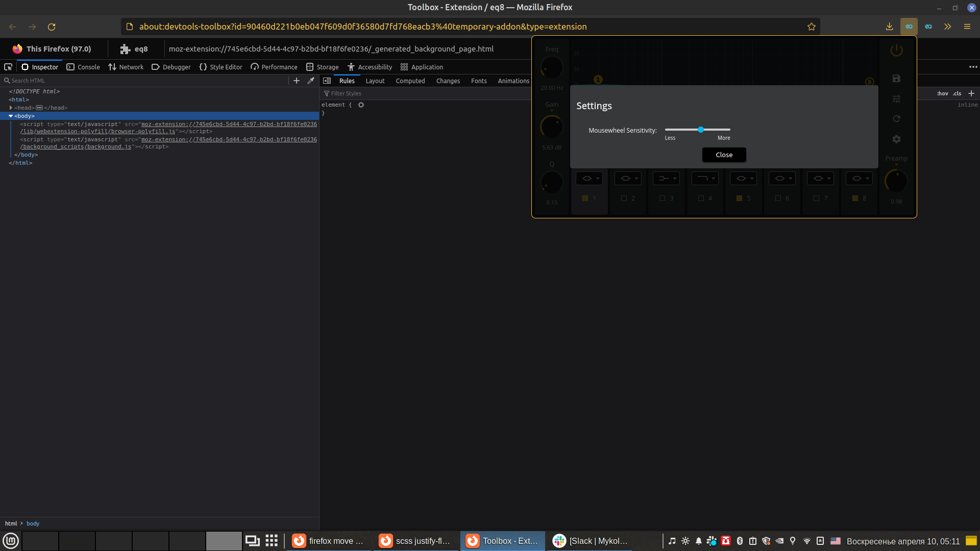This screenshot has width=980, height=551.
Task: Click the save preset floppy icon
Action: (x=896, y=79)
